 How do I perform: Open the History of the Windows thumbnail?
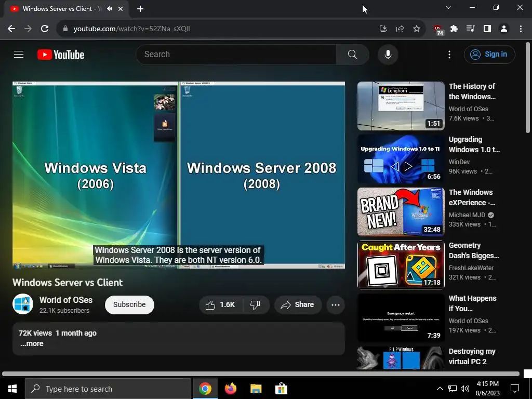tap(401, 106)
